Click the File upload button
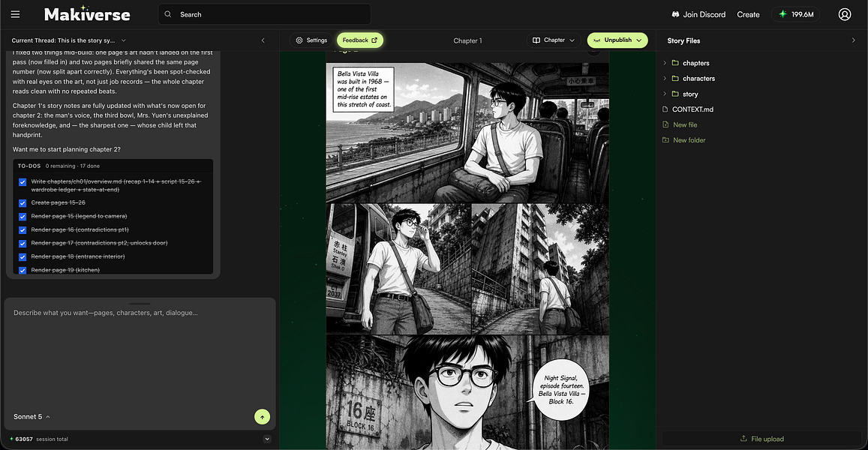868x450 pixels. pyautogui.click(x=761, y=439)
